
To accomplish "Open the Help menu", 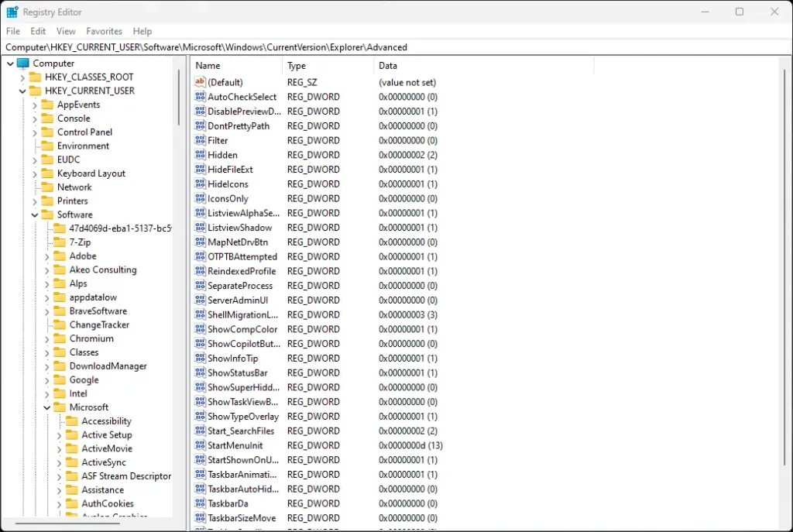I will tap(142, 31).
